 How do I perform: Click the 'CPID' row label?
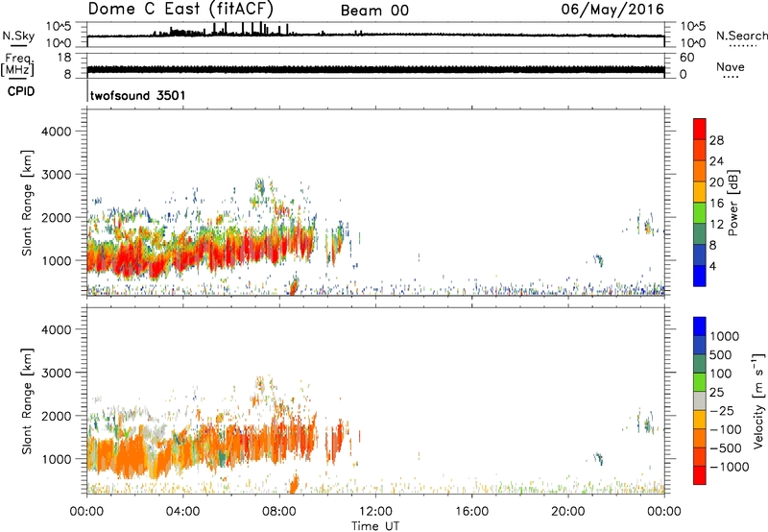point(21,91)
